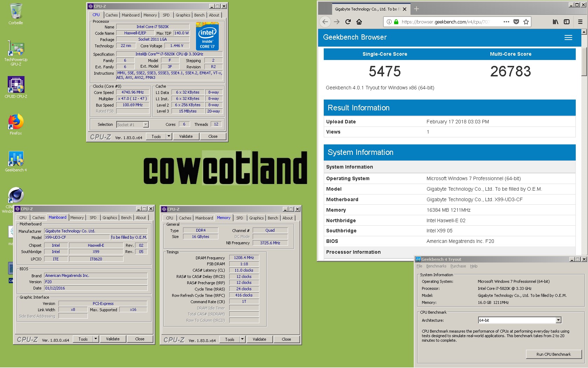588x368 pixels.
Task: Open Geekbench 4 File menu
Action: (x=419, y=266)
